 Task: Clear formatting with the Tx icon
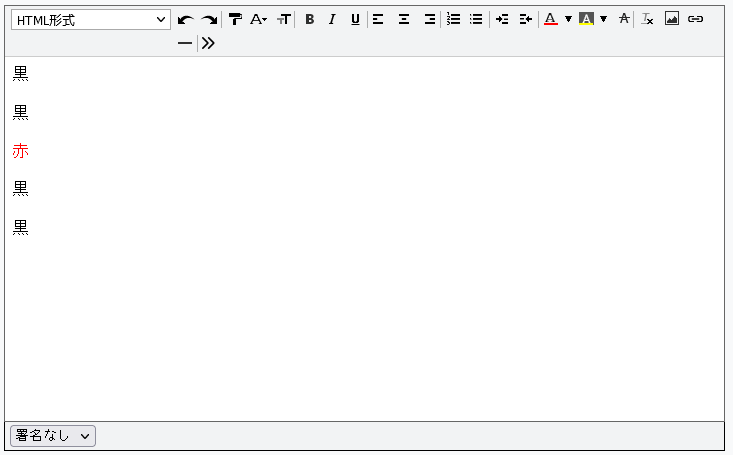(x=647, y=19)
